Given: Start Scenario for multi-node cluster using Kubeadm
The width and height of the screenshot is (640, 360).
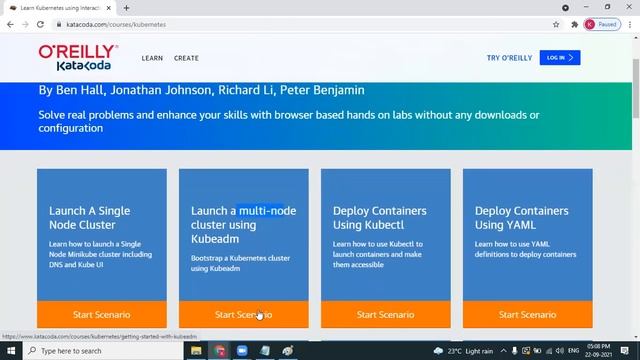Looking at the screenshot, I should tap(244, 314).
